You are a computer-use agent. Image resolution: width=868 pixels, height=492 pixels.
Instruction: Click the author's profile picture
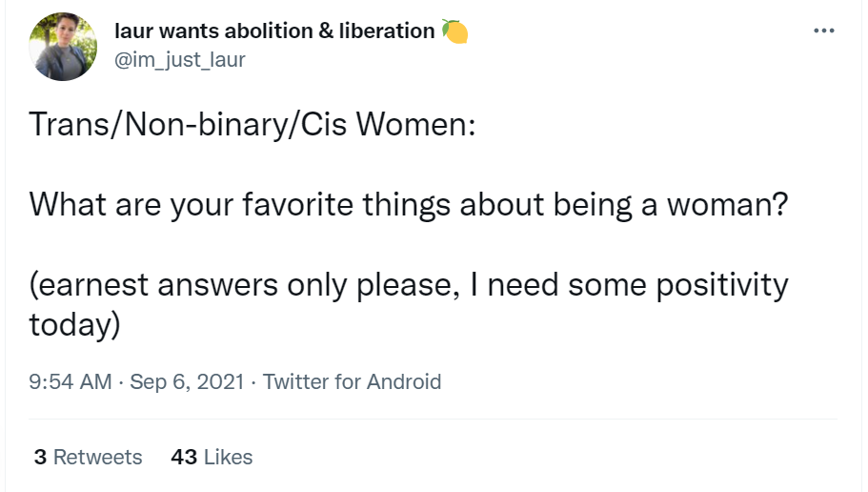tap(63, 46)
